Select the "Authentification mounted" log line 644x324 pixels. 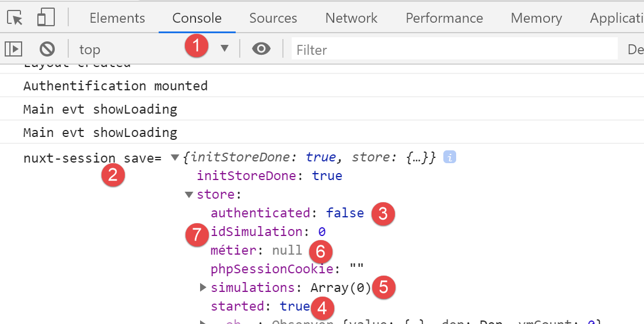tap(116, 86)
